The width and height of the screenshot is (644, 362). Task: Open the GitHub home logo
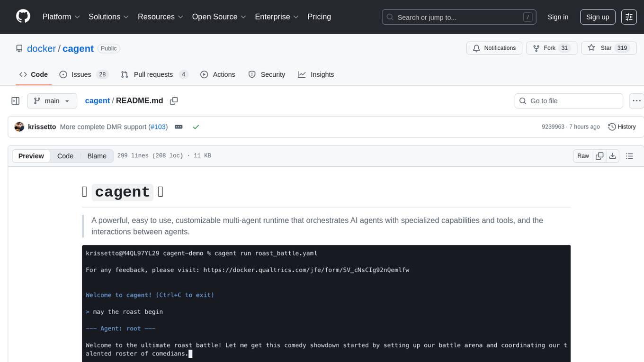23,17
